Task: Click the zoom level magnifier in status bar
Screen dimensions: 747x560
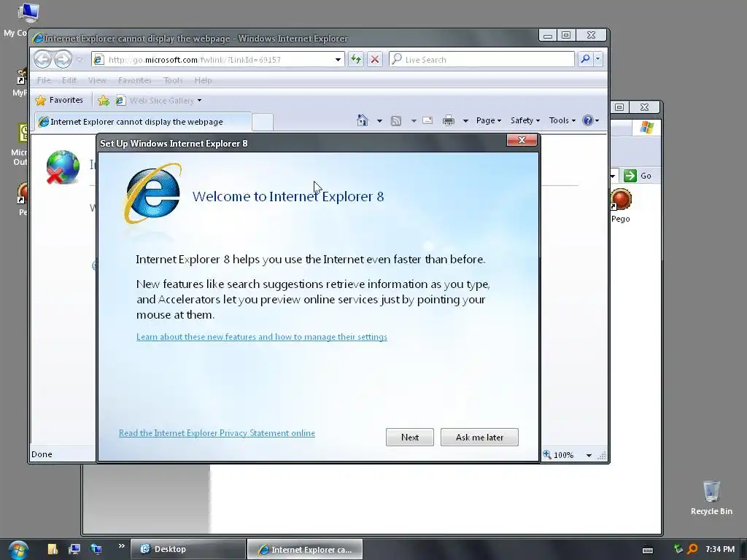Action: pos(547,455)
